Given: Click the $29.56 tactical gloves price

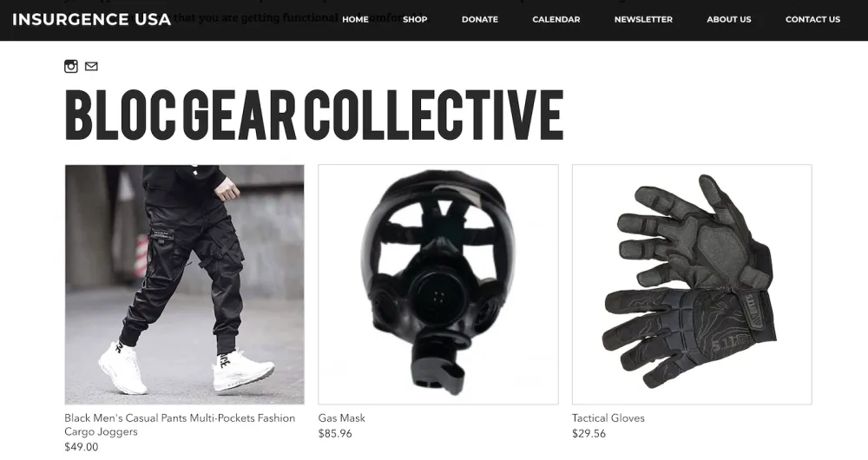Looking at the screenshot, I should click(x=589, y=433).
